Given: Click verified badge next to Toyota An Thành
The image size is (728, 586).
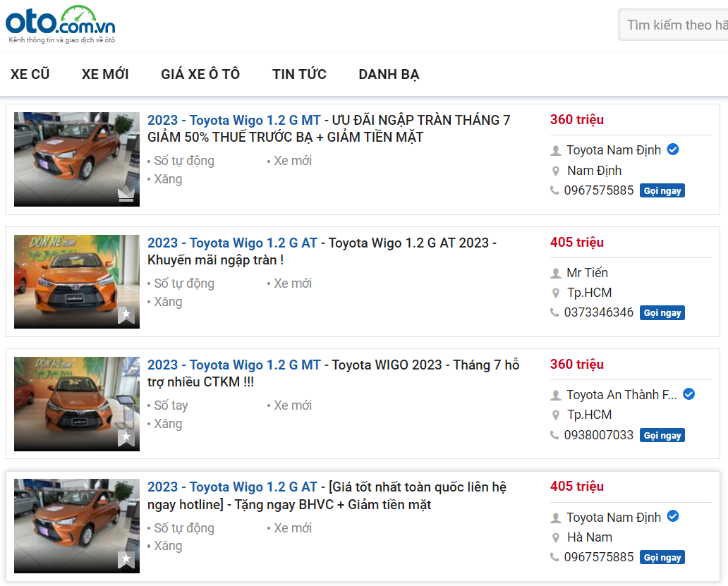Looking at the screenshot, I should click(688, 394).
